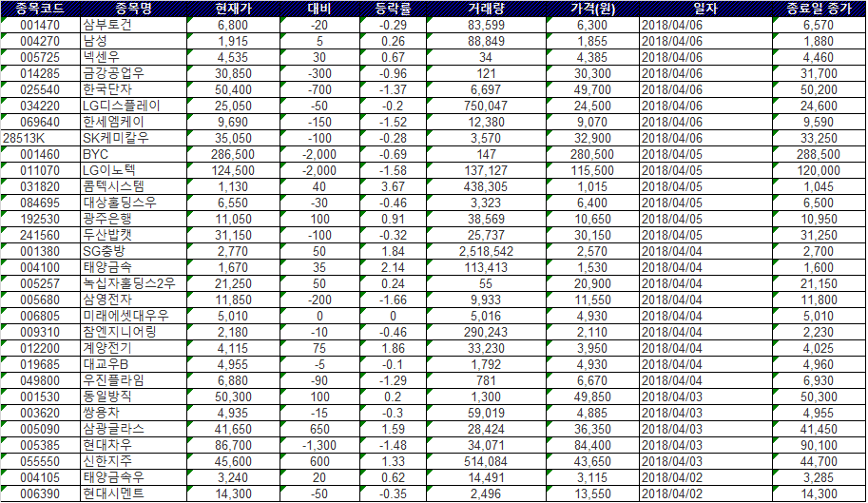Select the 미래에셋대우우 name cell
This screenshot has width=868, height=503.
click(133, 316)
